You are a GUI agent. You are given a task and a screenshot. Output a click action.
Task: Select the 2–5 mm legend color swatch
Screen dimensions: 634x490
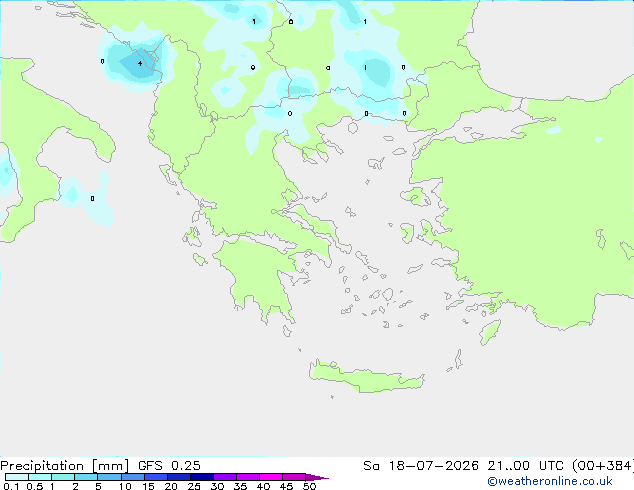86,477
